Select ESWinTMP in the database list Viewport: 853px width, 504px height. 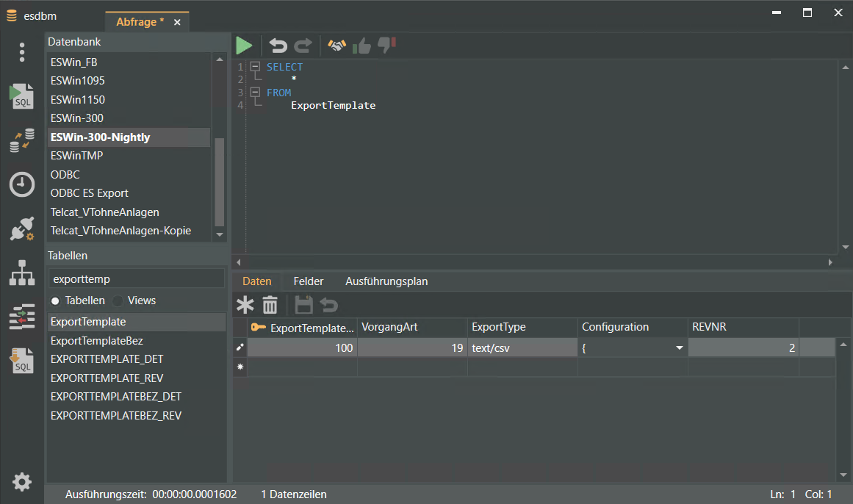click(x=76, y=156)
